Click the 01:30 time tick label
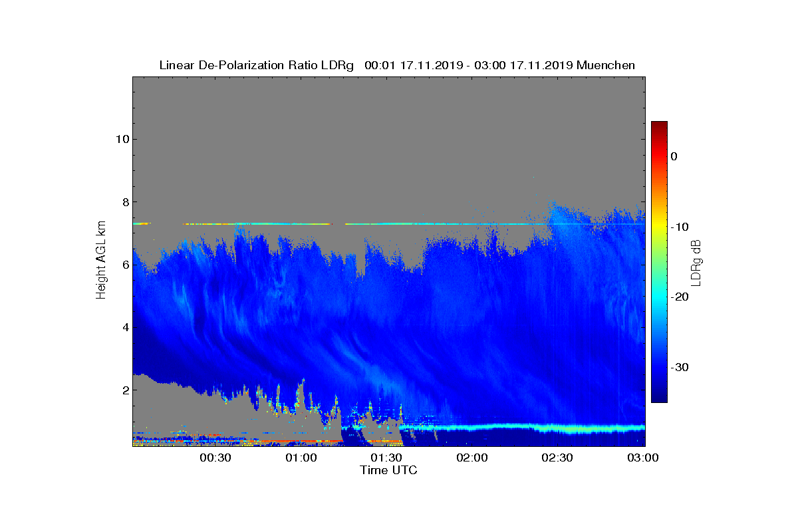This screenshot has height=532, width=798. pyautogui.click(x=386, y=458)
